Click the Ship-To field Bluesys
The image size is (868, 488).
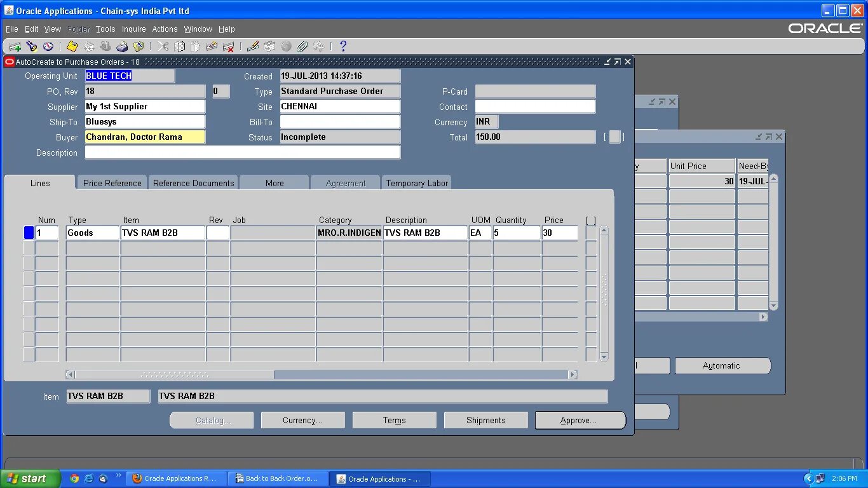145,121
